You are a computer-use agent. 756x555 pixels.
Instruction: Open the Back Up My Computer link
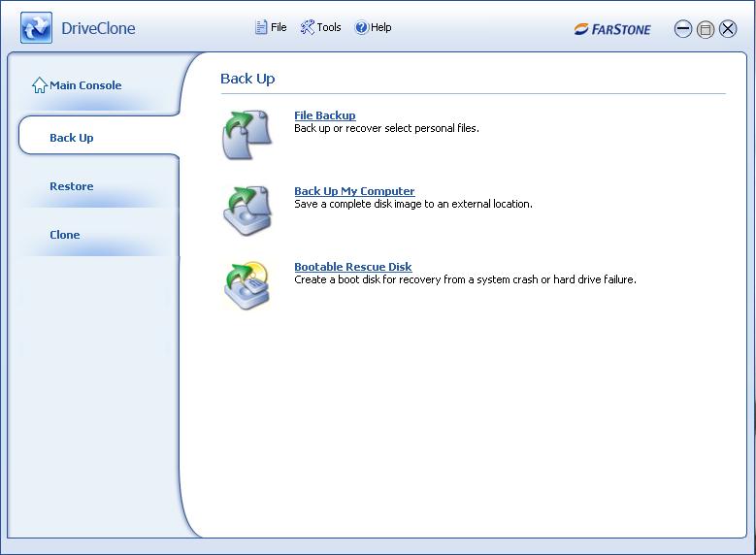[x=354, y=191]
